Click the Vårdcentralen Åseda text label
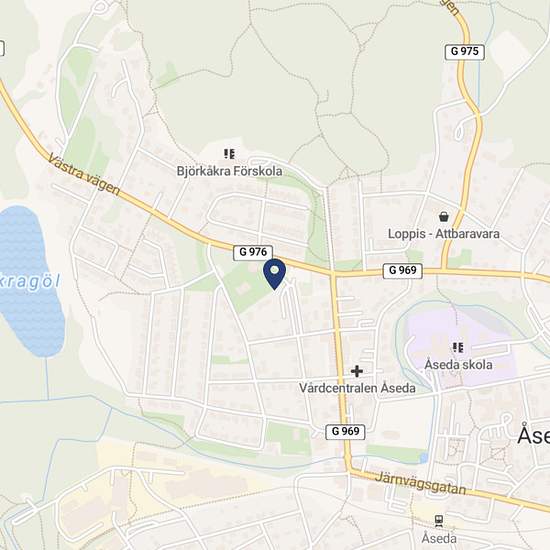Image resolution: width=550 pixels, height=550 pixels. (x=357, y=388)
